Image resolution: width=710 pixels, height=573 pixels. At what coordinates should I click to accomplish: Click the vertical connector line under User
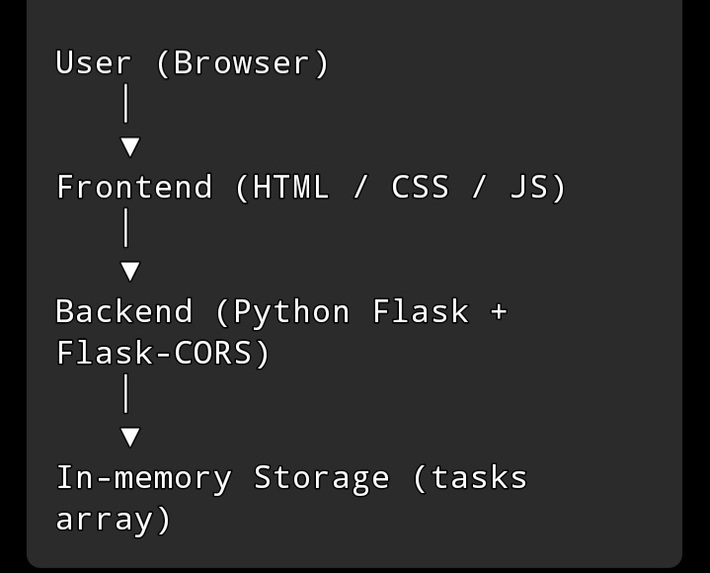[x=126, y=103]
